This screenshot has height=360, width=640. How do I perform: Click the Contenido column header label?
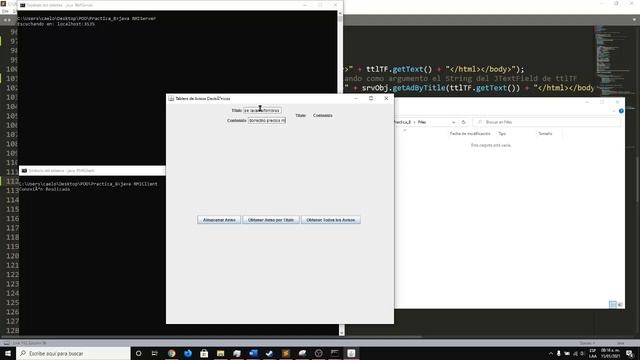[x=322, y=116]
